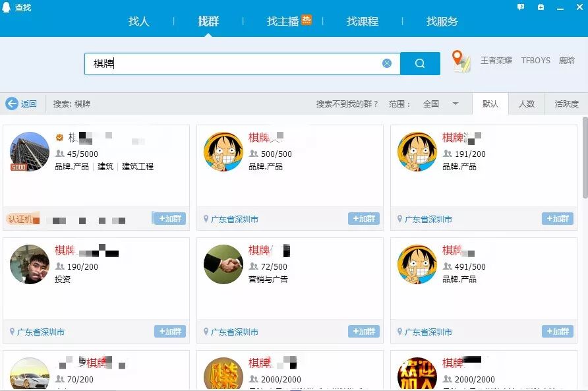The height and width of the screenshot is (391, 588).
Task: Click the blue back arrow 返回 icon
Action: [x=13, y=103]
